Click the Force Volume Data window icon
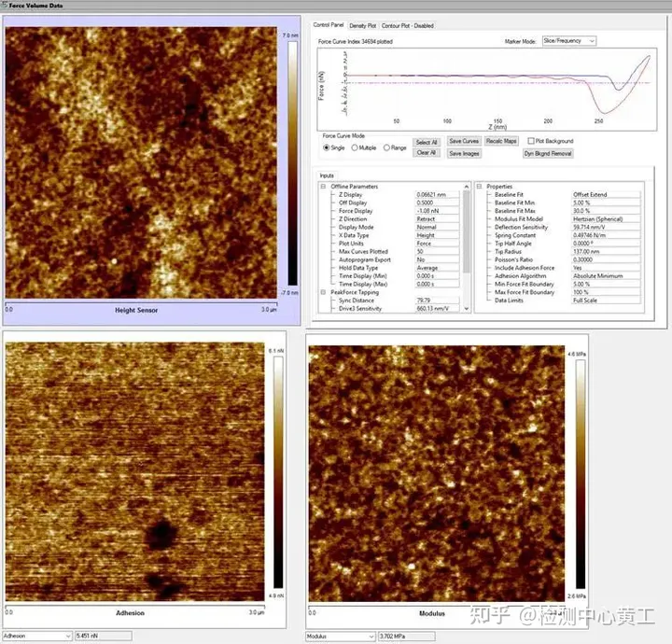Screen dimensions: 672x644 click(5, 6)
